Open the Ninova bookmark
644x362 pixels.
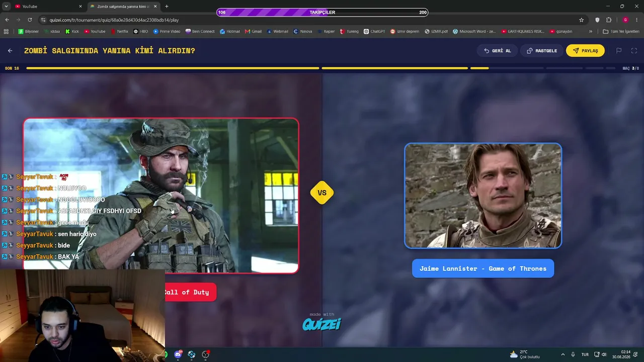click(303, 31)
